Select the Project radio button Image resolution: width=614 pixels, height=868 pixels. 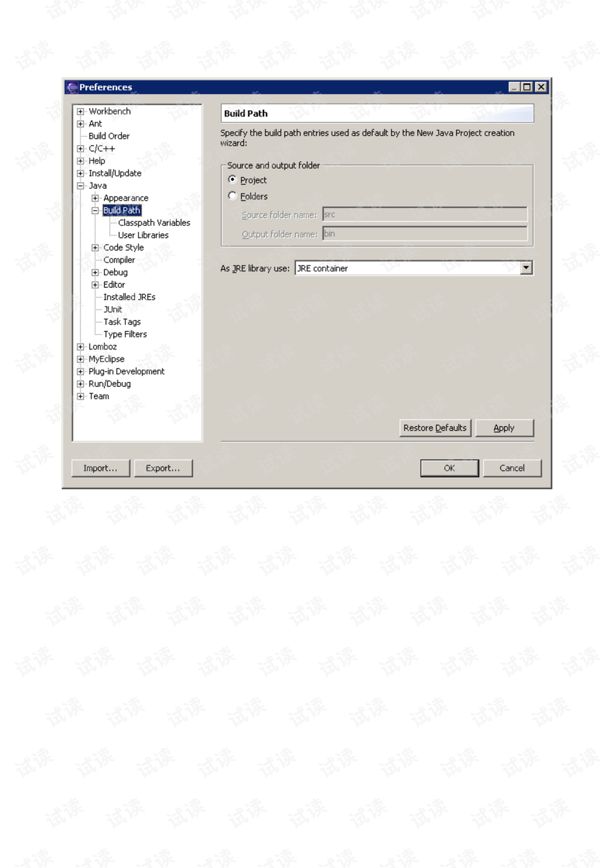point(232,180)
